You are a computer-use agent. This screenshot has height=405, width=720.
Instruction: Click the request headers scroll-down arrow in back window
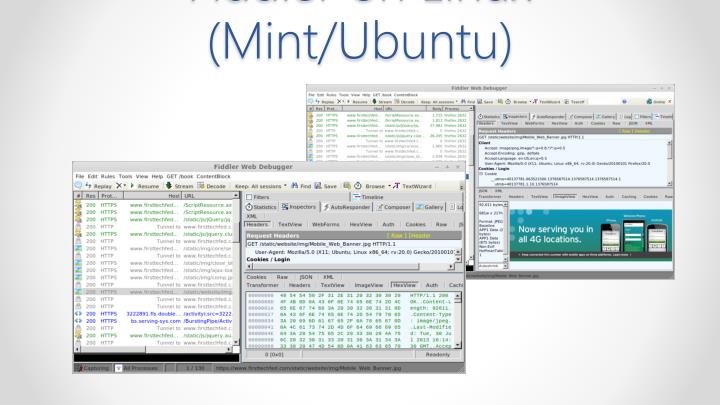point(669,183)
